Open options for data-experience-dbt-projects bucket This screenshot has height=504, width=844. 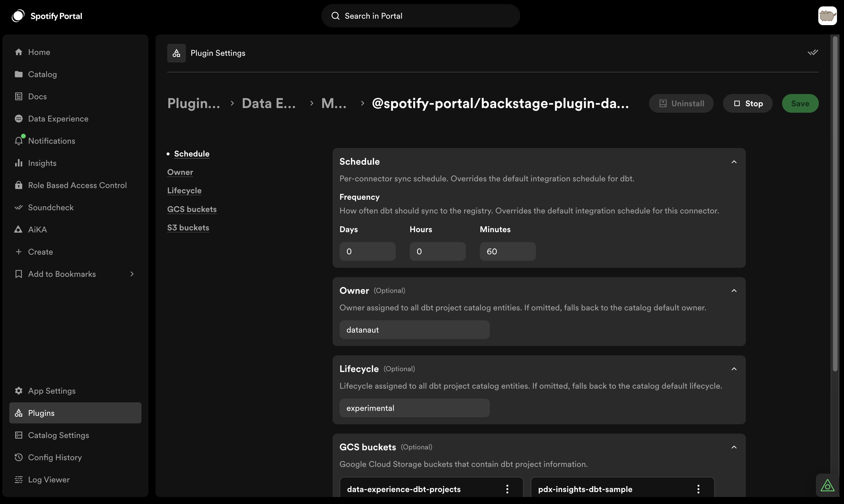pyautogui.click(x=507, y=489)
